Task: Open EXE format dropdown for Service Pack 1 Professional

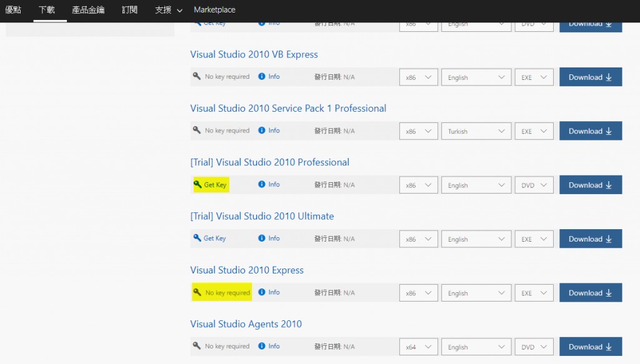Action: tap(534, 131)
